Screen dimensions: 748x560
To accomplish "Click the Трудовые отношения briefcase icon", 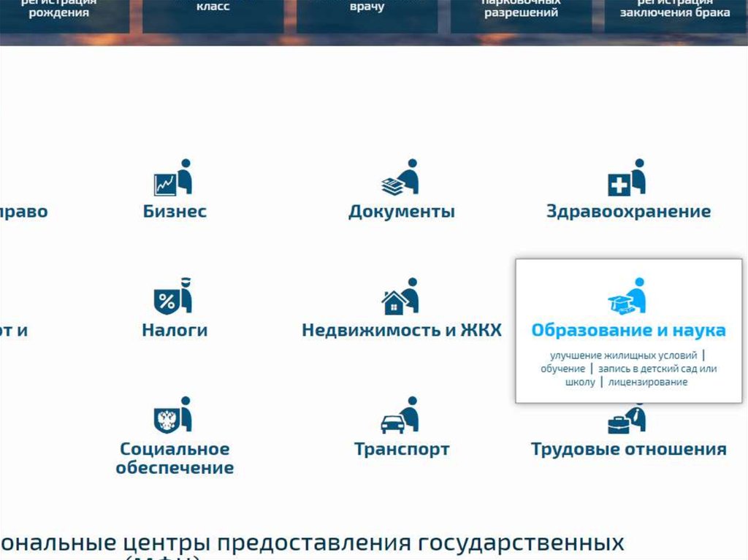I will (627, 419).
